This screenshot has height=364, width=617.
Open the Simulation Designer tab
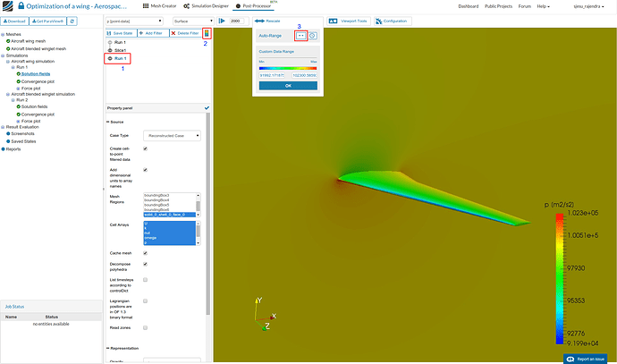206,6
